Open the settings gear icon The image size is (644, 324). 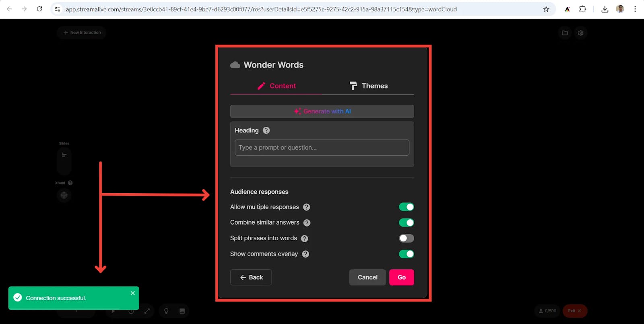coord(581,33)
